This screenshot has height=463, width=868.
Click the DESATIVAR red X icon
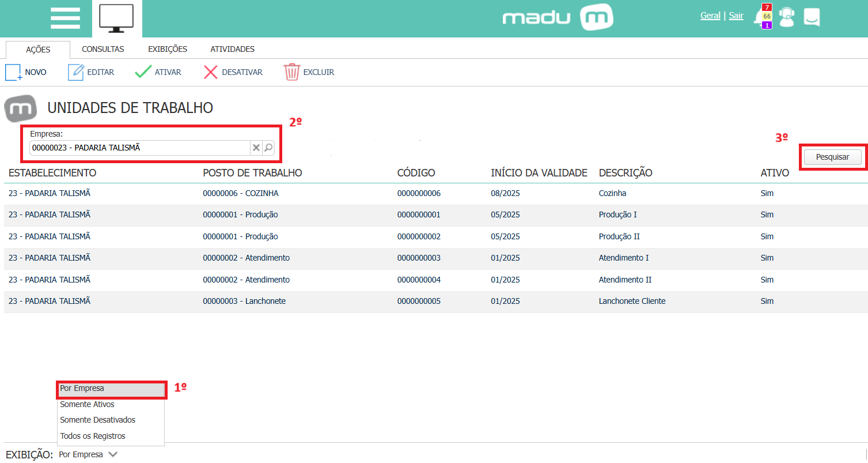pyautogui.click(x=211, y=72)
